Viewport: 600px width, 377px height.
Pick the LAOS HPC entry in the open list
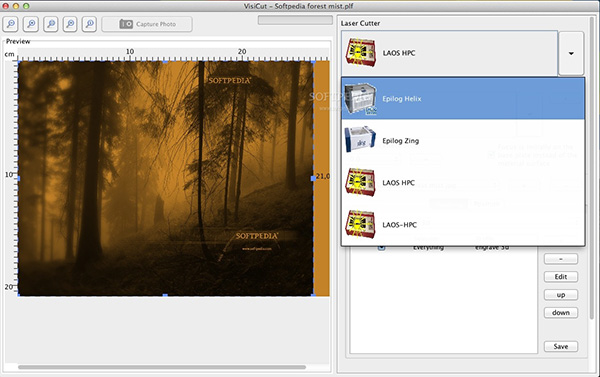(463, 183)
